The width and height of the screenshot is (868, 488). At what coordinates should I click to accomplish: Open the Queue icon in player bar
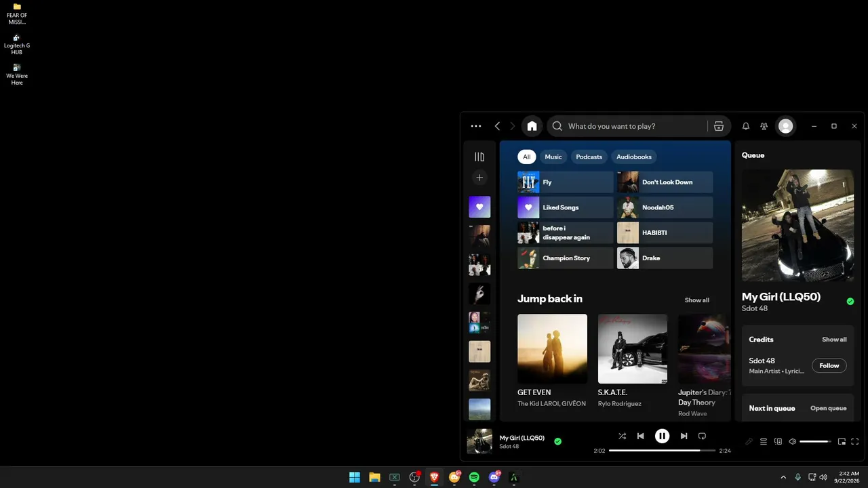pos(764,441)
